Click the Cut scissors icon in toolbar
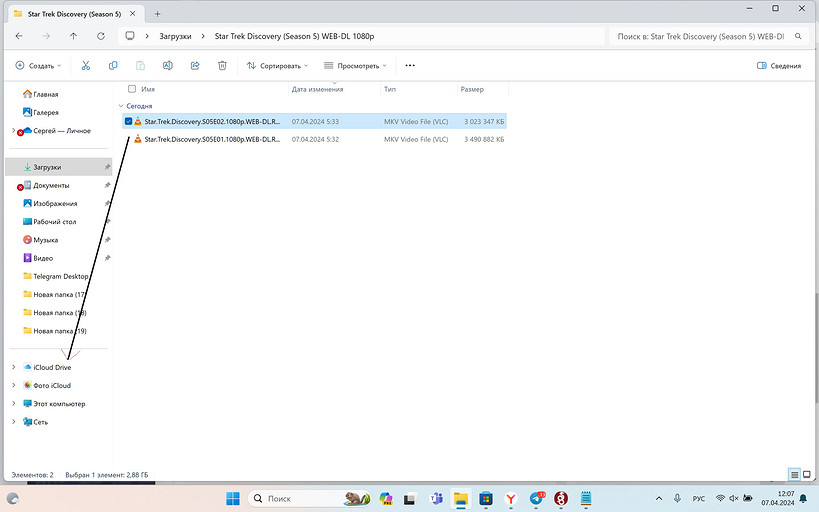 (86, 66)
